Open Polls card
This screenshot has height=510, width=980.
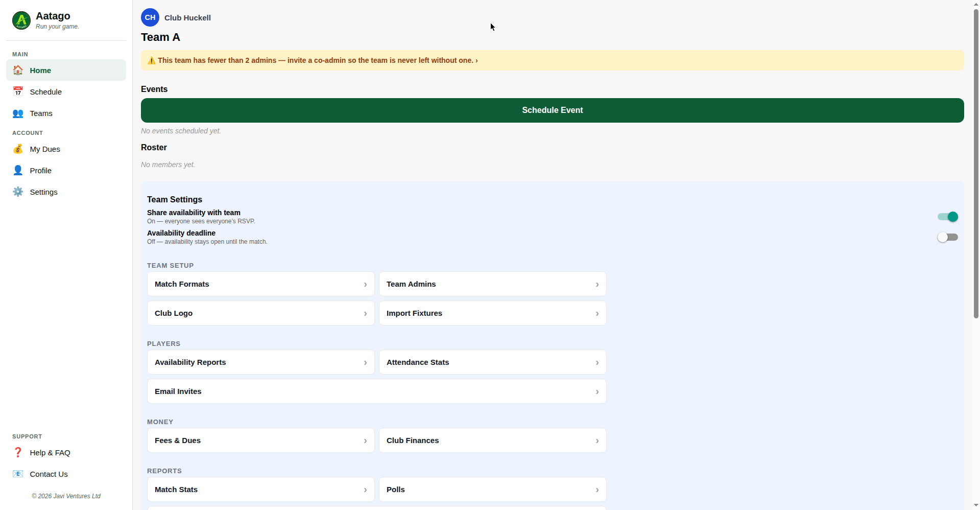(x=492, y=489)
